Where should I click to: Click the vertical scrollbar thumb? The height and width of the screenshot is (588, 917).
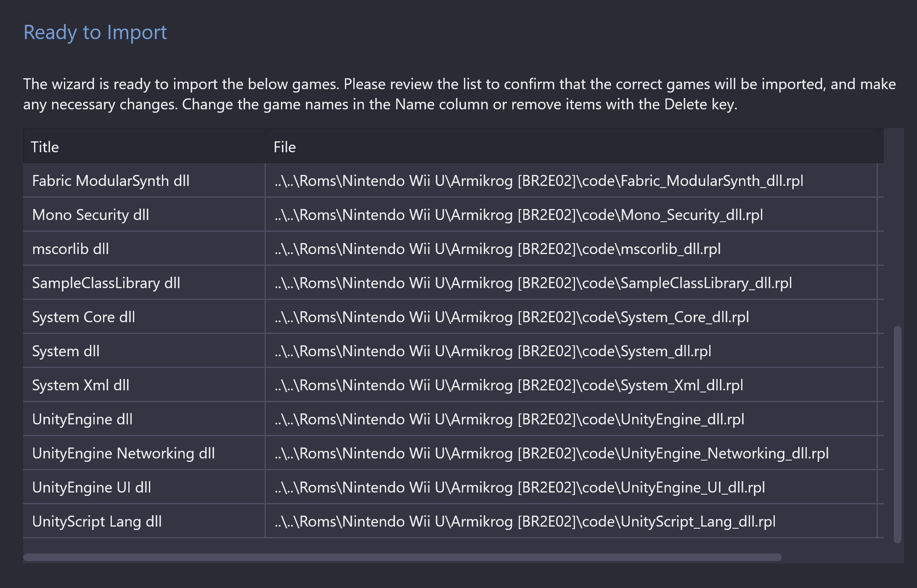tap(898, 434)
